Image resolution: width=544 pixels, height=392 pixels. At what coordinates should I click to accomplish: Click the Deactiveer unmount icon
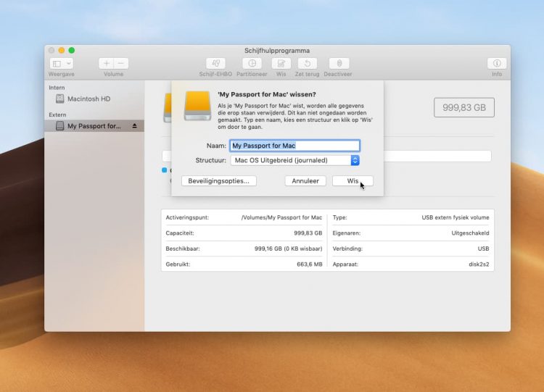click(339, 64)
